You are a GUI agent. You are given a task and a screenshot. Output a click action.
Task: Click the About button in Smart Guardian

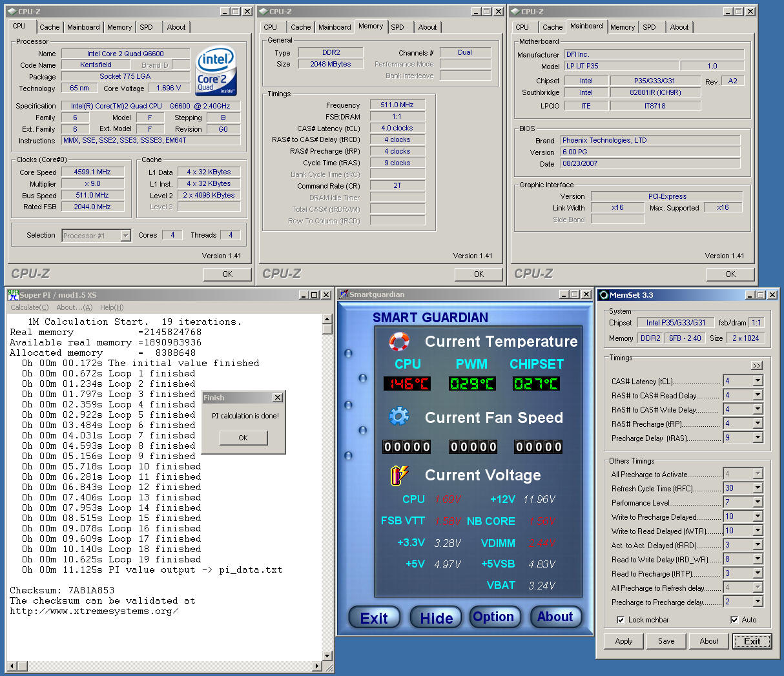[555, 617]
